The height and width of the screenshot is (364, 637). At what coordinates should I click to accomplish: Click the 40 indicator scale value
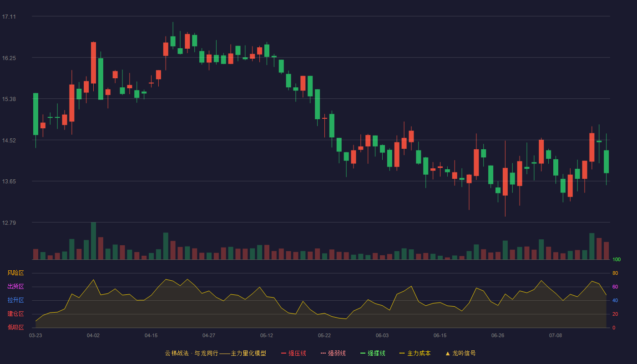coord(615,300)
